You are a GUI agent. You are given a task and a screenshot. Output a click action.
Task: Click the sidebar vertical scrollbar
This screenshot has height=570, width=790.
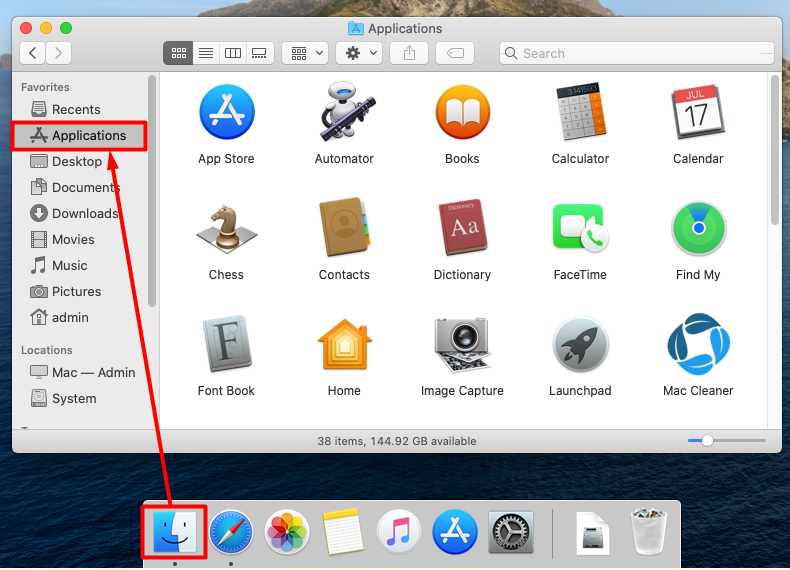(x=152, y=191)
